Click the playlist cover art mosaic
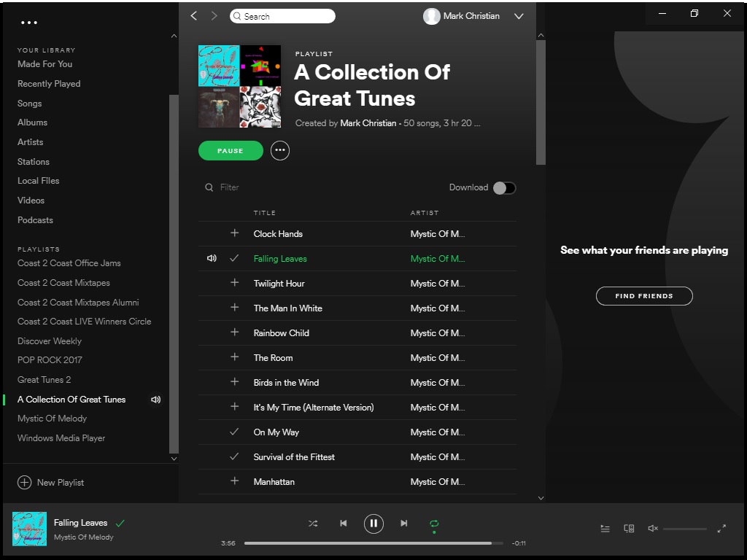This screenshot has height=560, width=747. click(x=239, y=86)
